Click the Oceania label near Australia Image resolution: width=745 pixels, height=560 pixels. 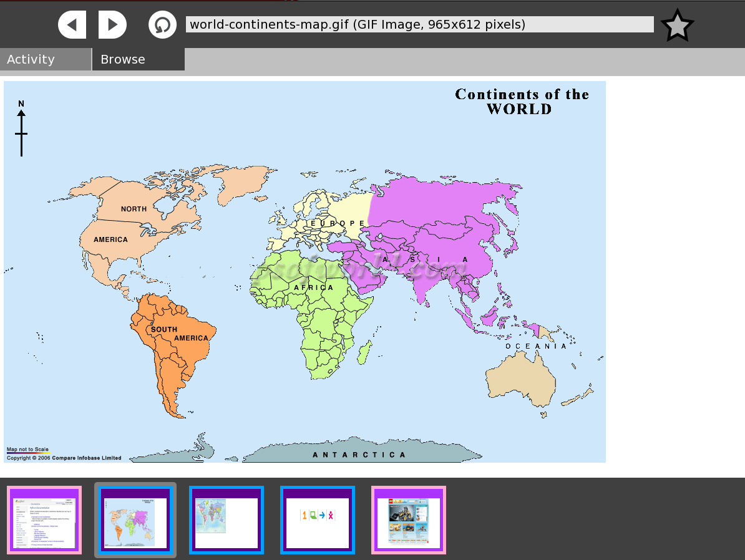coord(536,346)
